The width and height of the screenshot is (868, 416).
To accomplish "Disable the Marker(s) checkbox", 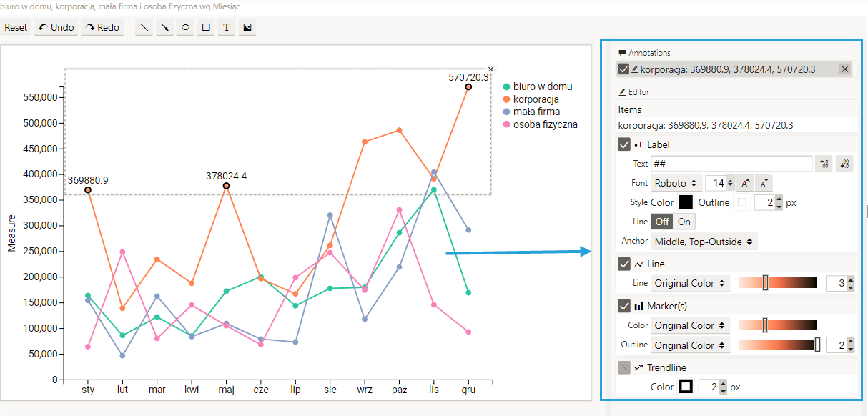I will point(624,306).
